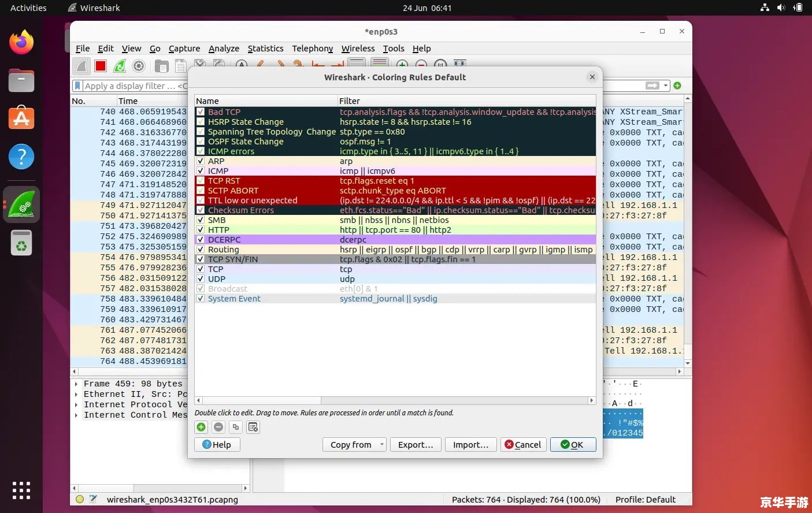Open the display filter history dropdown arrow
The width and height of the screenshot is (812, 513).
pyautogui.click(x=666, y=85)
